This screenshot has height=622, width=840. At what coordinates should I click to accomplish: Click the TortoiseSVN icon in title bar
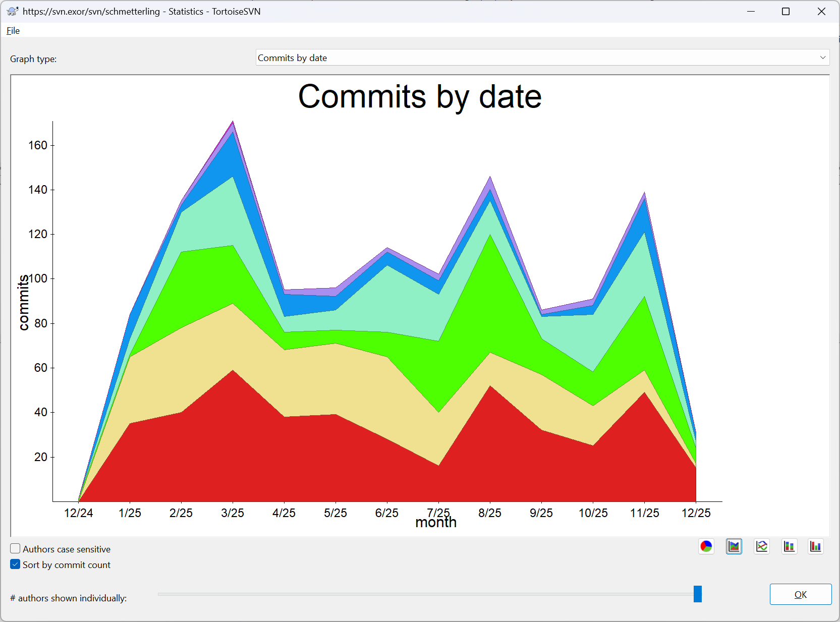[12, 11]
